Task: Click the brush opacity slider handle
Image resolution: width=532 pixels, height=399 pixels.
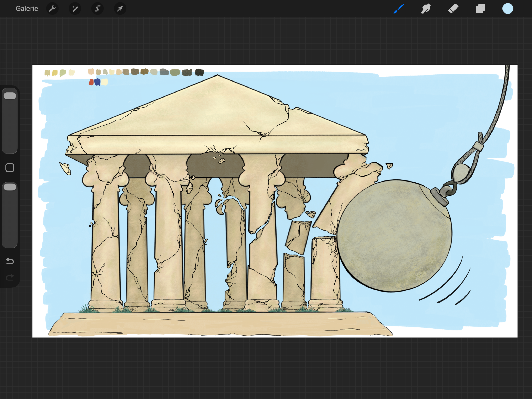Action: coord(10,187)
